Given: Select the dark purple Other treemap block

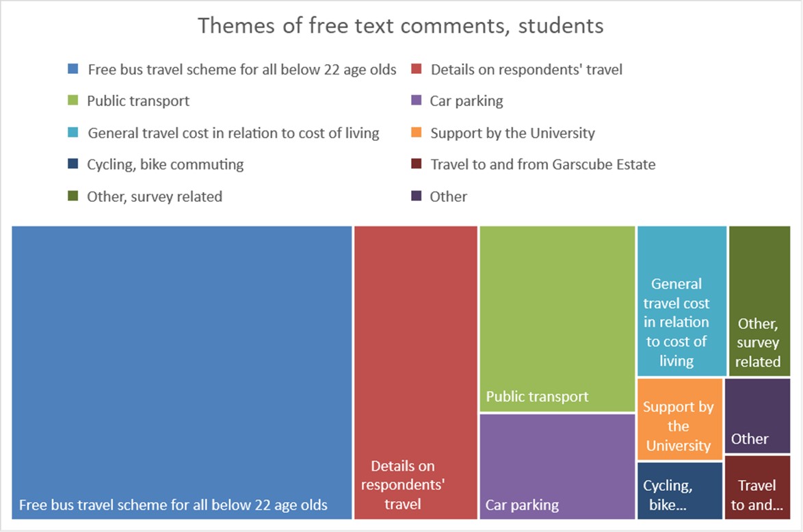Looking at the screenshot, I should (x=757, y=416).
